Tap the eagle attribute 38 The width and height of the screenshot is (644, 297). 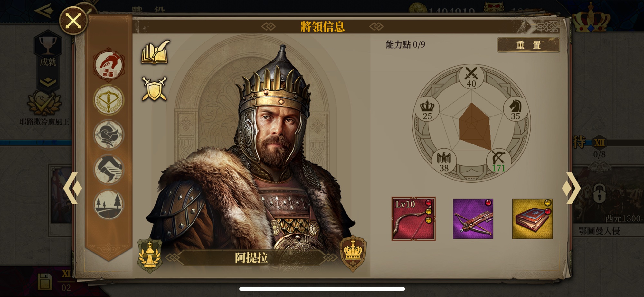point(444,161)
